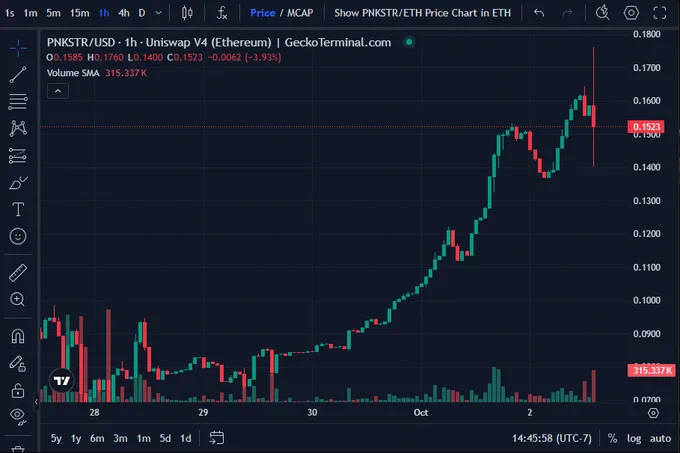The image size is (680, 453).
Task: Activate the zoom in tool
Action: point(18,299)
